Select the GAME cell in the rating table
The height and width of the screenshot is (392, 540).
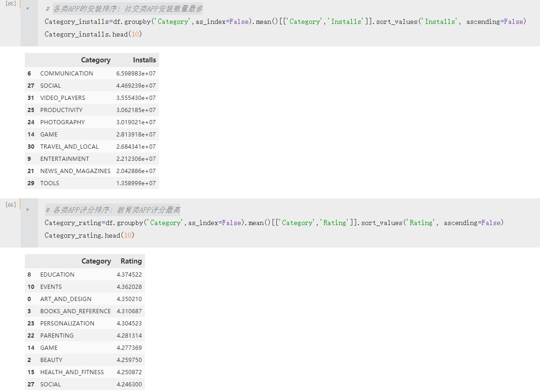(49, 348)
